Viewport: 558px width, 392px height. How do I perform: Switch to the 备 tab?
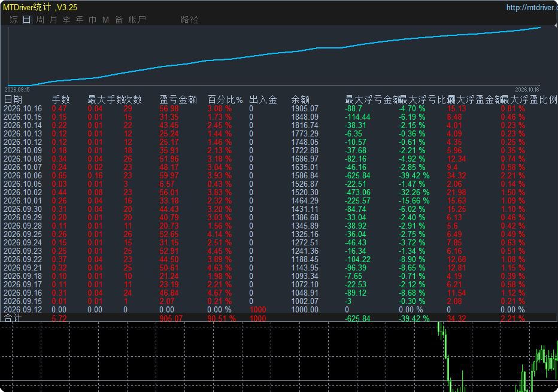pyautogui.click(x=119, y=20)
